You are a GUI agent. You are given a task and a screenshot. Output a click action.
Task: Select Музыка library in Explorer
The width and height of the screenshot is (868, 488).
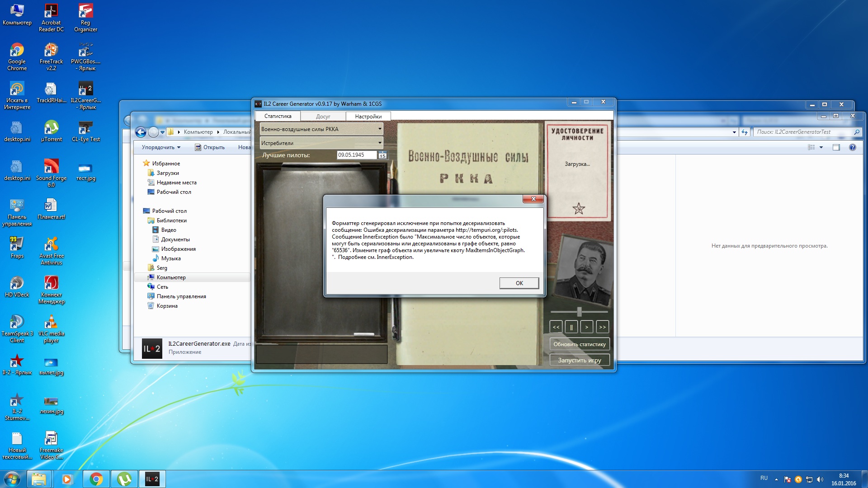(x=166, y=258)
